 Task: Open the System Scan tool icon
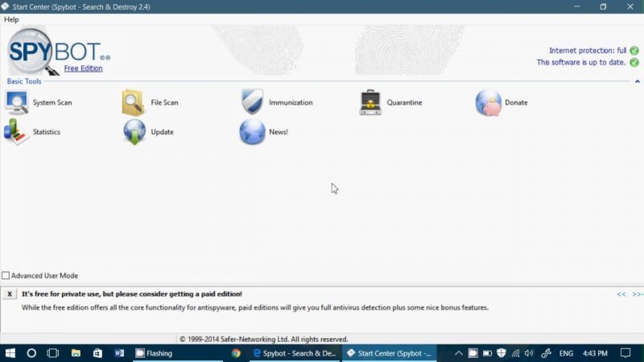pos(17,102)
